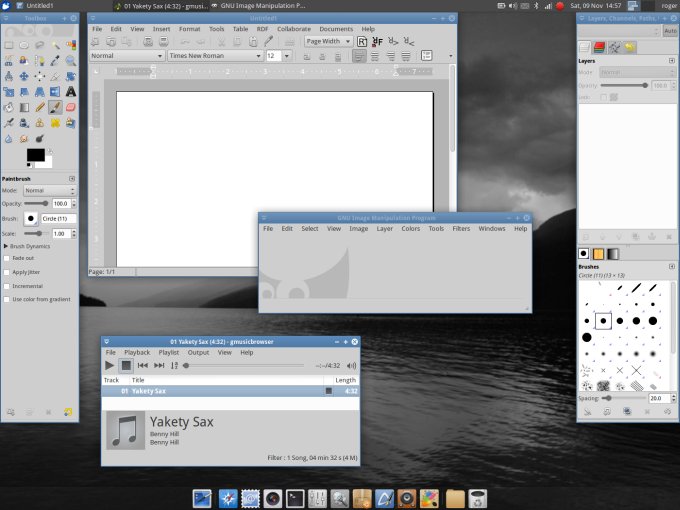Open the Times New Roman font dropdown
Viewport: 680px width, 510px height.
click(x=258, y=56)
